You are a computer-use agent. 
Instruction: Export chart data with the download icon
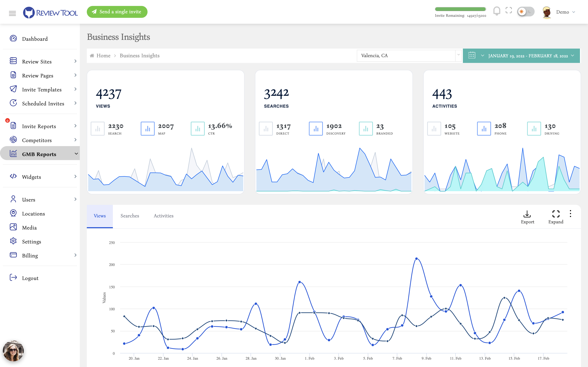[527, 214]
